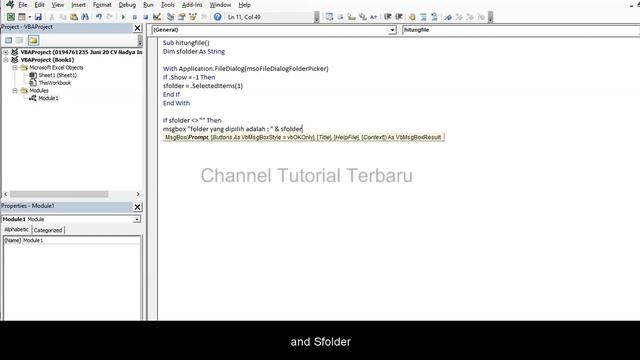Open Visual Basic Help question mark icon
The width and height of the screenshot is (640, 360).
tap(218, 17)
